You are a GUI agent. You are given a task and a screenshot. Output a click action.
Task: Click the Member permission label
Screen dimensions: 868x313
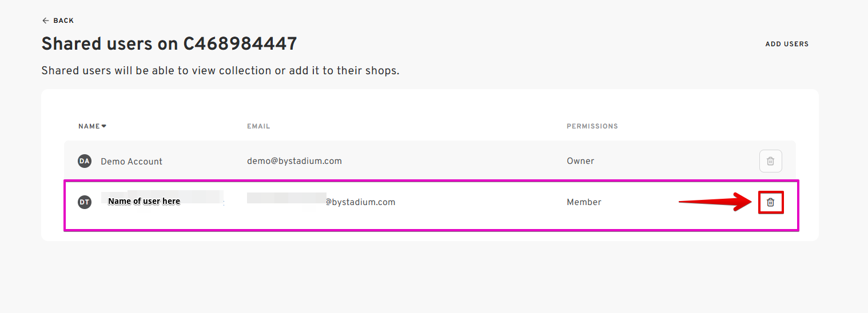584,202
